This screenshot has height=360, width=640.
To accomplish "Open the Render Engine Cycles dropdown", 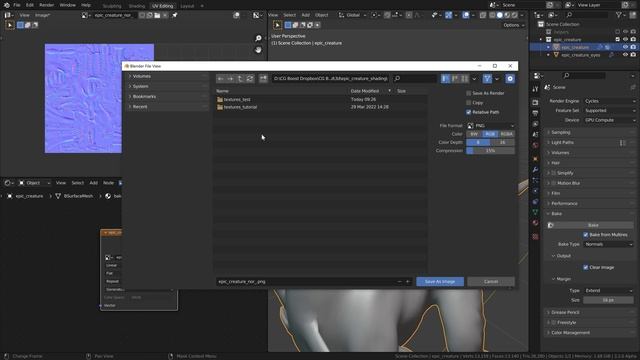I will pyautogui.click(x=609, y=101).
